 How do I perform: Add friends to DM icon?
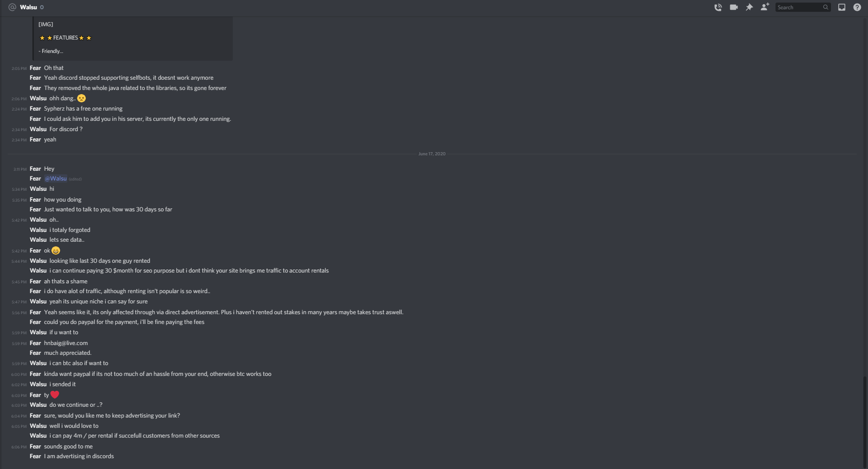pos(765,7)
